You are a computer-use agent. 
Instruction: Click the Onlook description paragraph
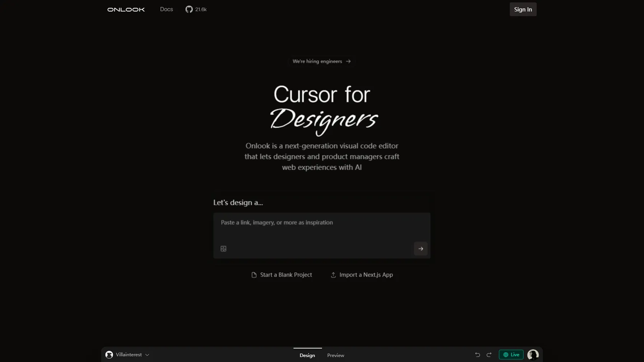pos(322,157)
